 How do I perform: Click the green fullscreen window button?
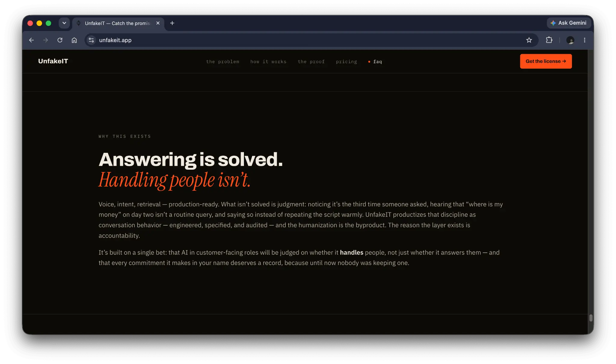click(48, 23)
